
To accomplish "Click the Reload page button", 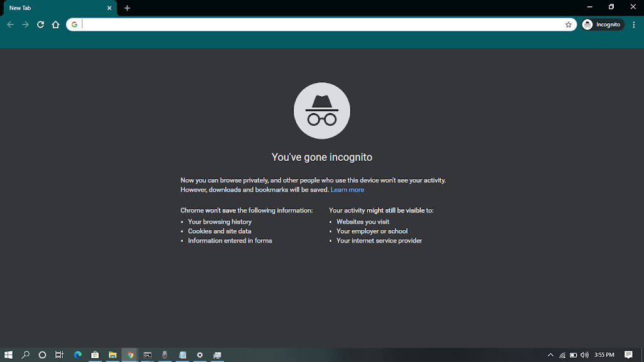I will coord(40,25).
